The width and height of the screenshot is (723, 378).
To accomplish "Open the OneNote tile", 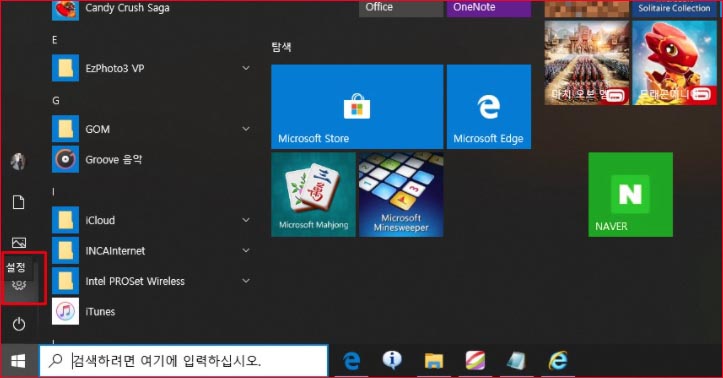I will [489, 8].
